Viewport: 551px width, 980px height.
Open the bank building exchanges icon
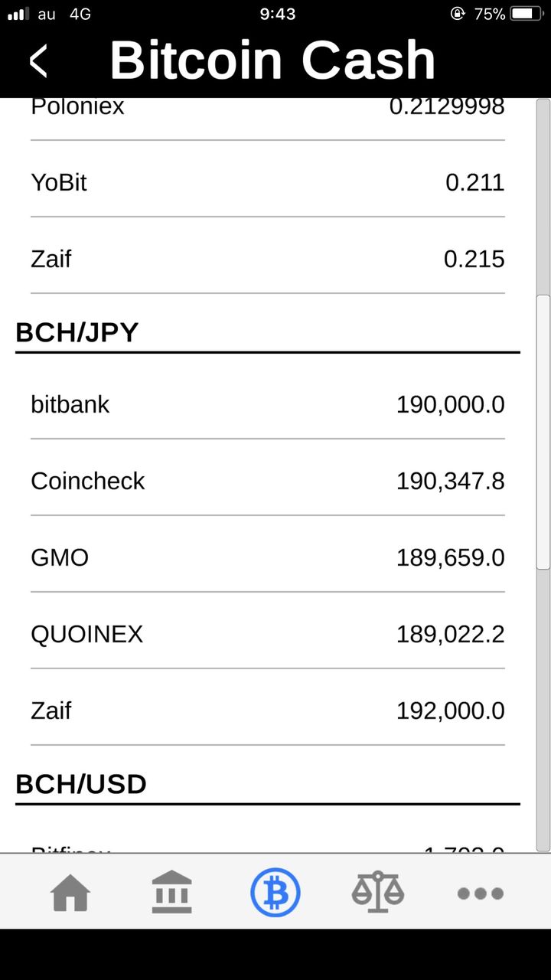click(171, 892)
